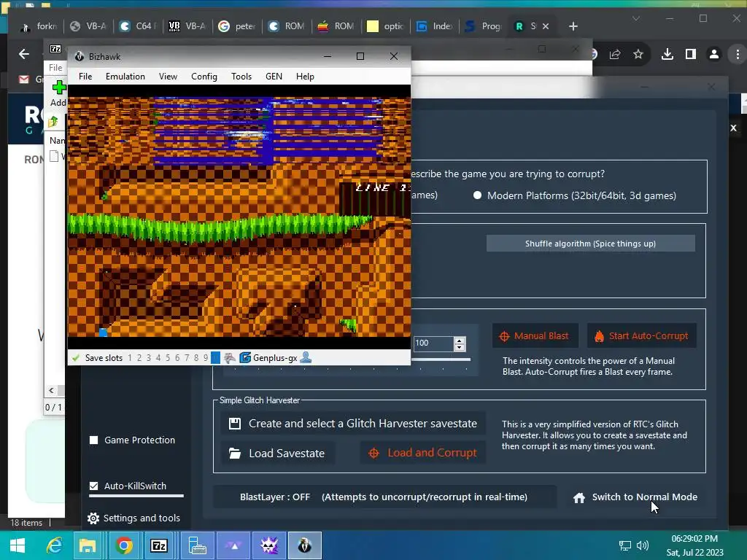Click the green plus Add icon in 7-Zip

(x=59, y=87)
